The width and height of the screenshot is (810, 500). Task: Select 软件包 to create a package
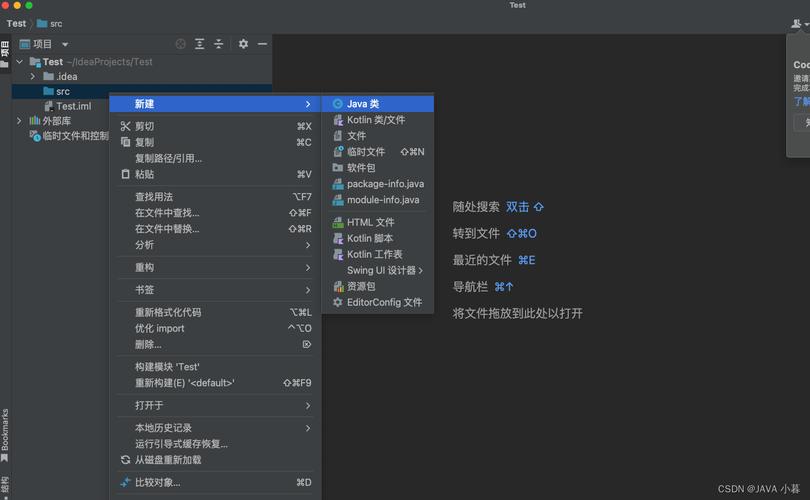(378, 168)
